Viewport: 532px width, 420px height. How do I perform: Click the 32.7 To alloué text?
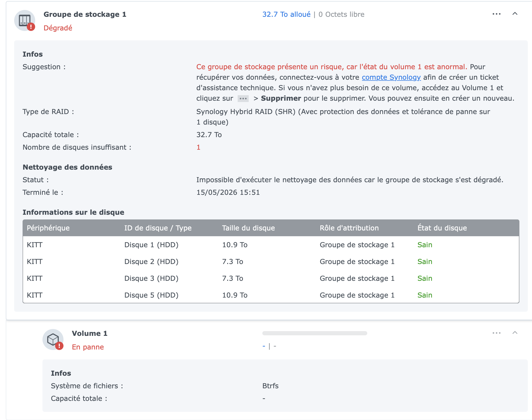tap(286, 14)
